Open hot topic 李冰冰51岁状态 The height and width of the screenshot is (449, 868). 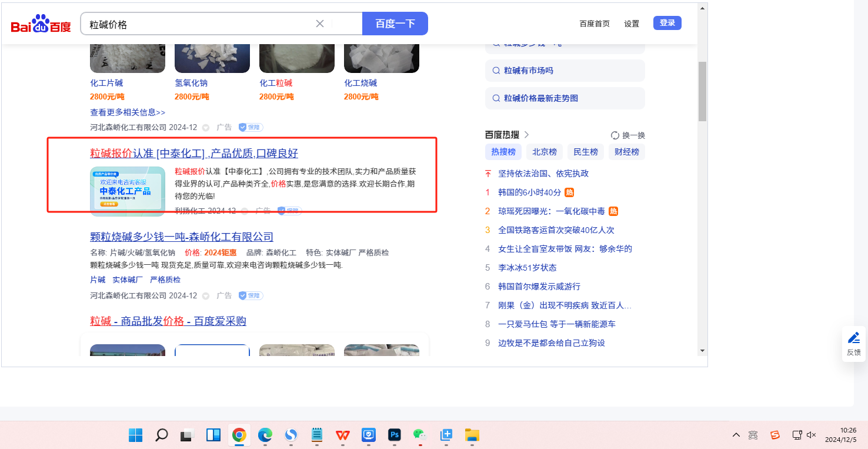click(x=528, y=268)
